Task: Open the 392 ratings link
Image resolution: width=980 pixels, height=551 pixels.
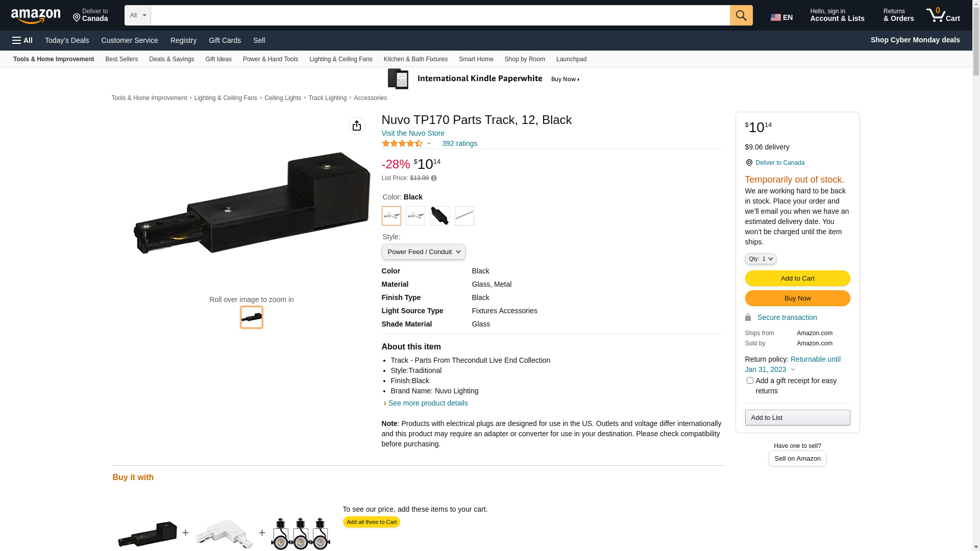Action: [x=459, y=143]
